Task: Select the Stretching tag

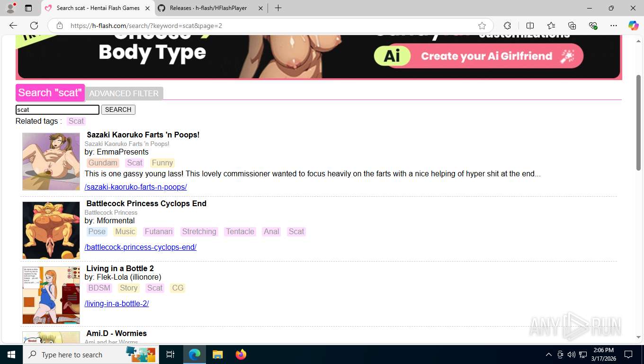Action: click(199, 231)
